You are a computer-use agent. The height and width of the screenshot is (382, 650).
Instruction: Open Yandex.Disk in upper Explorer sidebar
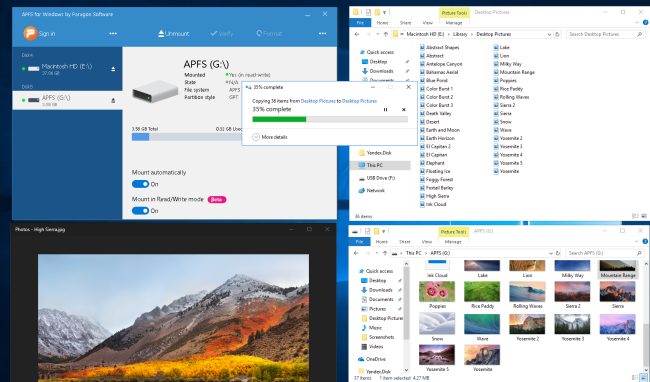[x=375, y=153]
